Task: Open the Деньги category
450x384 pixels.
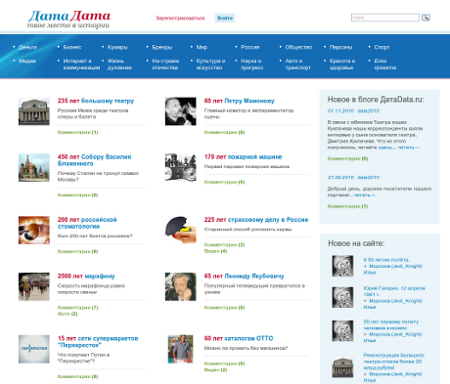Action: (28, 47)
